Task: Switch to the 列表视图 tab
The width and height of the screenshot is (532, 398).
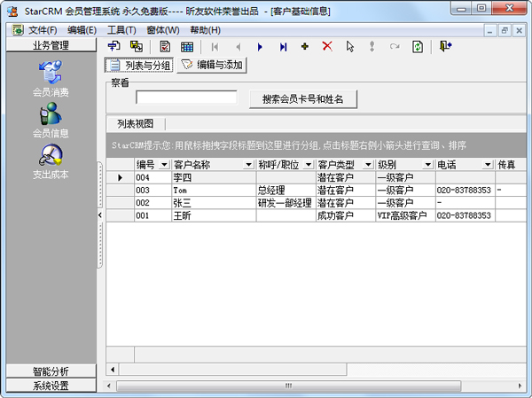Action: (136, 123)
